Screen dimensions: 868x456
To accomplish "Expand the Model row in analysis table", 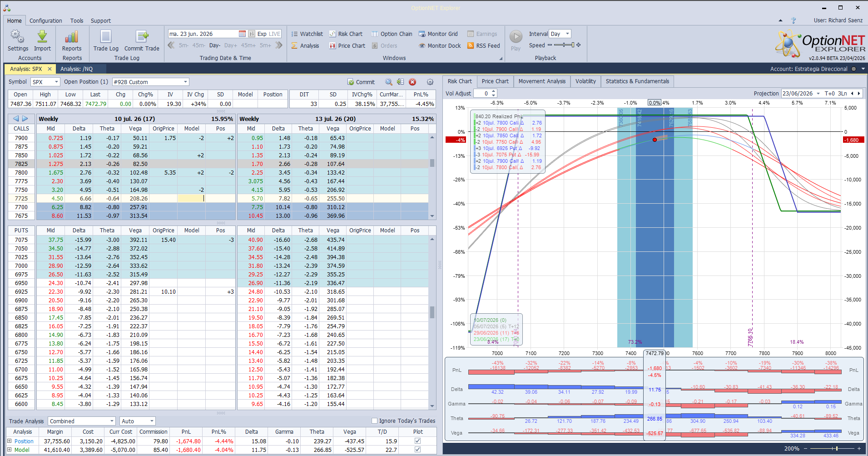I will (x=9, y=449).
